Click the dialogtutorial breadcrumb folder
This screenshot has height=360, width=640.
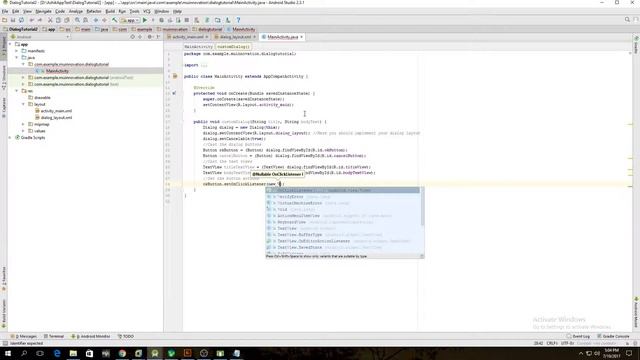click(x=207, y=29)
